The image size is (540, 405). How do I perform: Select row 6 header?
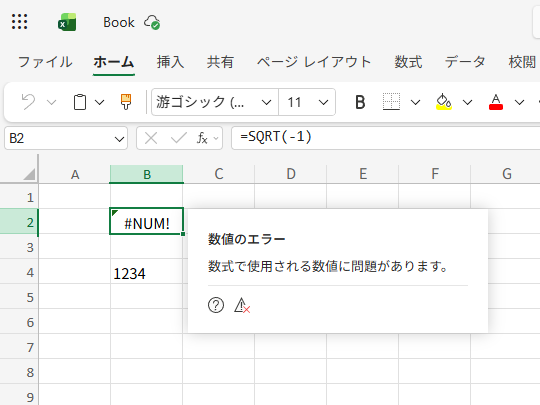[x=19, y=322]
